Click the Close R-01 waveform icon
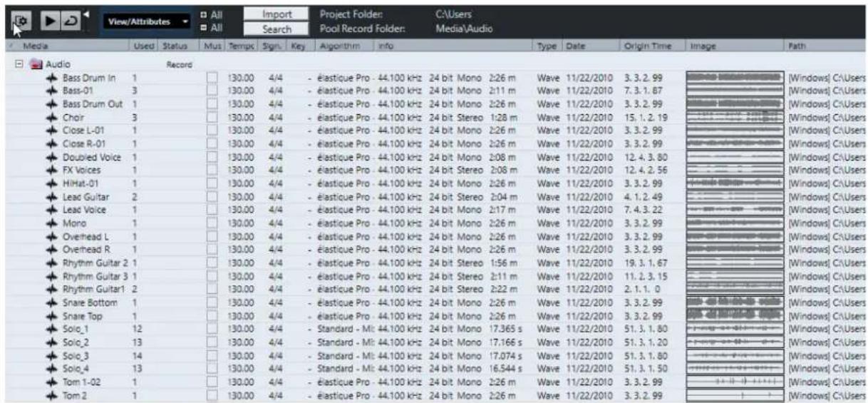This screenshot has height=403, width=868. [x=51, y=143]
